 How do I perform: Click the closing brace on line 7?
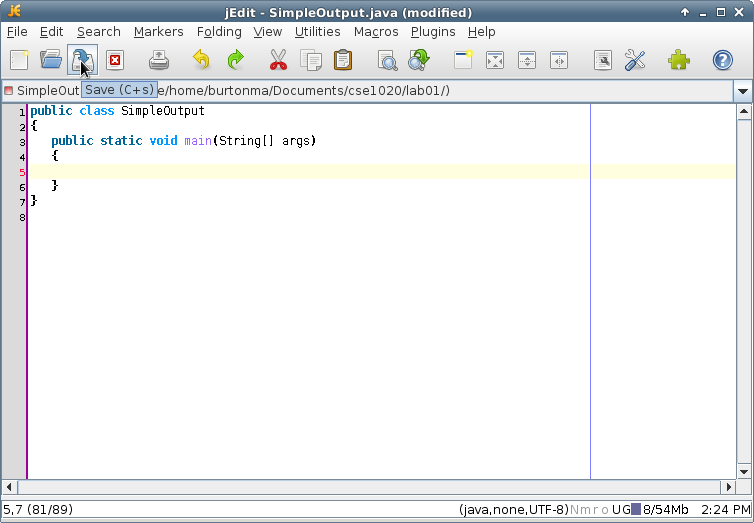click(x=34, y=200)
